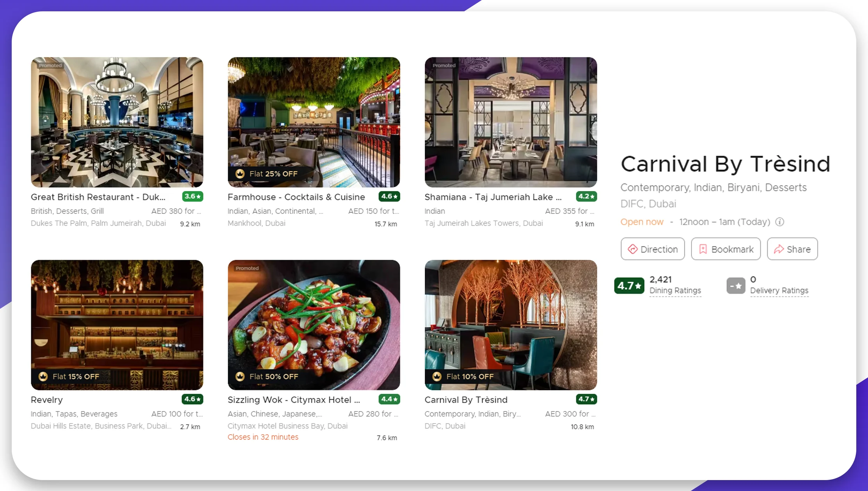Click 'Contemporary, Indian, Biryani, Desserts' cuisines
This screenshot has width=868, height=491.
pyautogui.click(x=713, y=187)
